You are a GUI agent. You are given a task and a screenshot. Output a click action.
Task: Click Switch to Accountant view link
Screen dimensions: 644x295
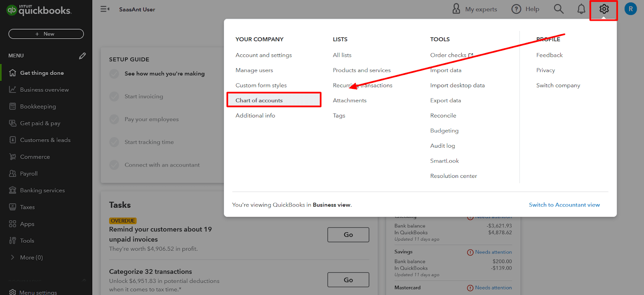point(564,205)
